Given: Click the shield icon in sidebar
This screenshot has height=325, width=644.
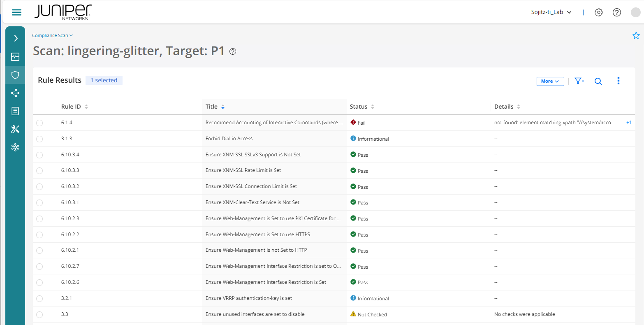Looking at the screenshot, I should (15, 75).
